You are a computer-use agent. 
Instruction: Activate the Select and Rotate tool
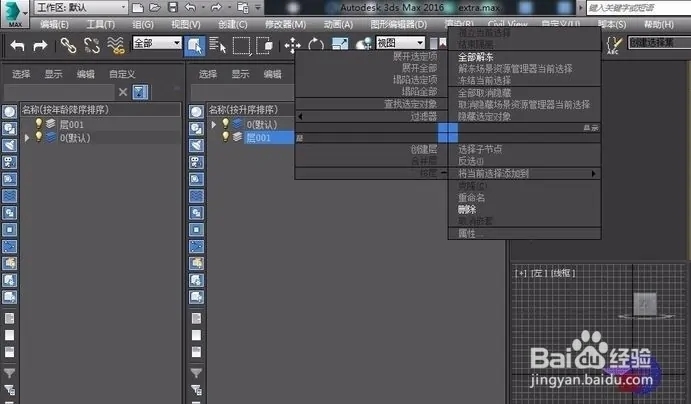(x=316, y=45)
